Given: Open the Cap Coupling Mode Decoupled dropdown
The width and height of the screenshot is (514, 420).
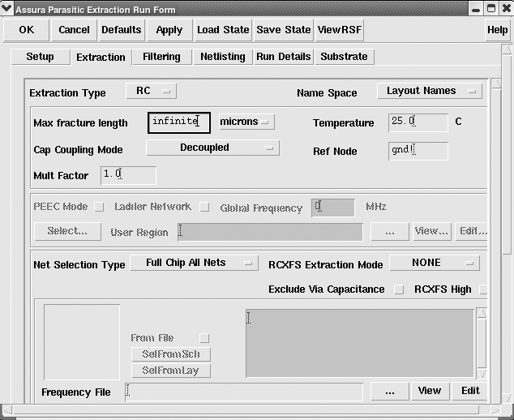Looking at the screenshot, I should point(212,148).
